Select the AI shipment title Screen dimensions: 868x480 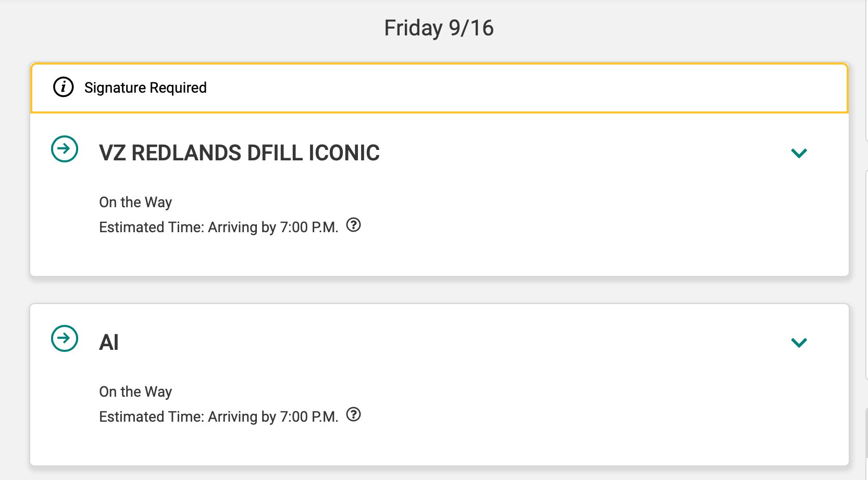pos(109,343)
